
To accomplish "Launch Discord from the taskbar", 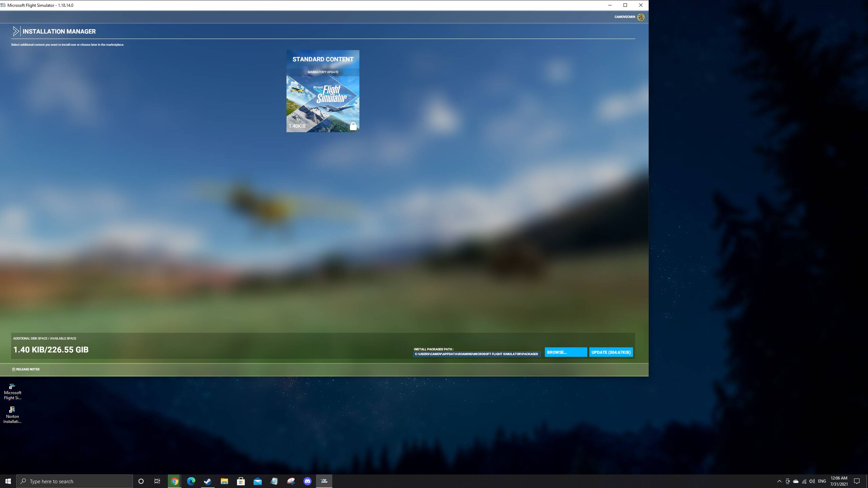I will [307, 481].
